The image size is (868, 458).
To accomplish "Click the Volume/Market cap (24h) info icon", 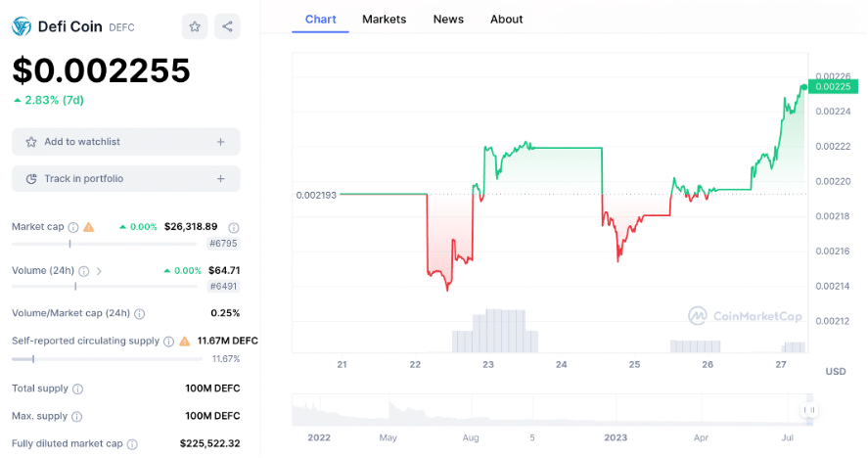I will [x=139, y=314].
